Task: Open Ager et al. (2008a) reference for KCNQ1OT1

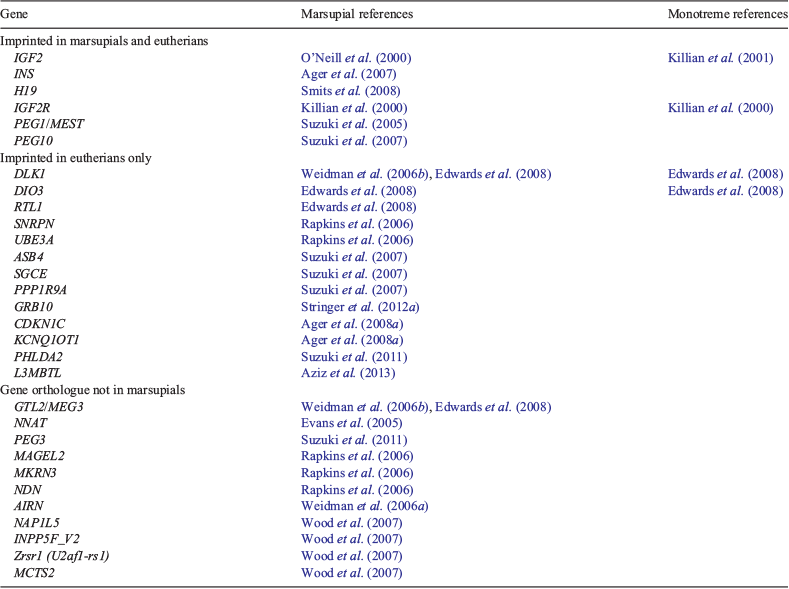Action: coord(352,340)
